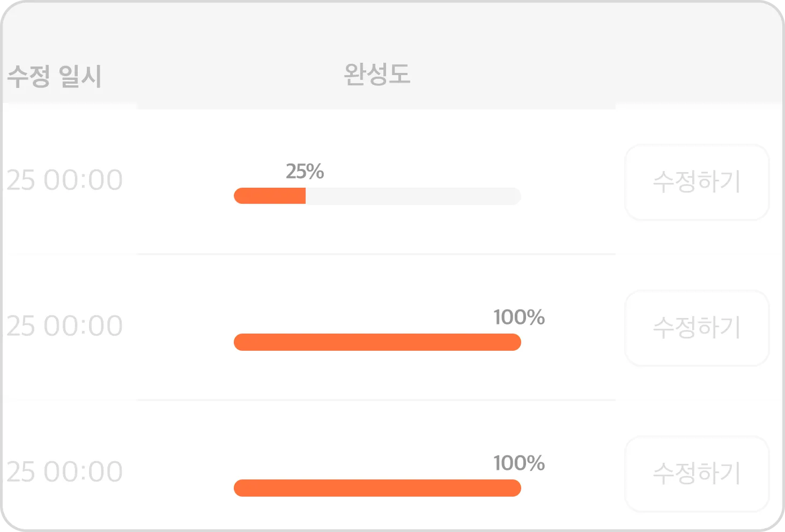Viewport: 785px width, 532px height.
Task: Click the divider line below the second row
Action: point(375,400)
